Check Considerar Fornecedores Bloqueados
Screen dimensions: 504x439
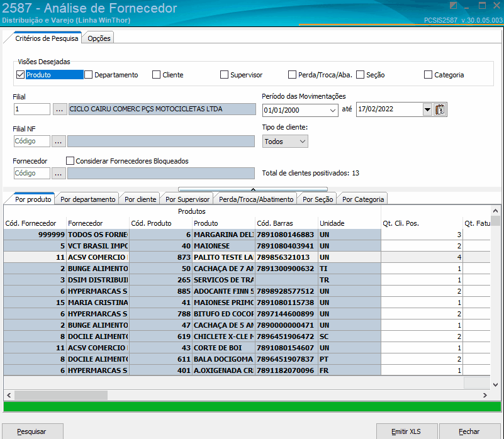tap(70, 160)
